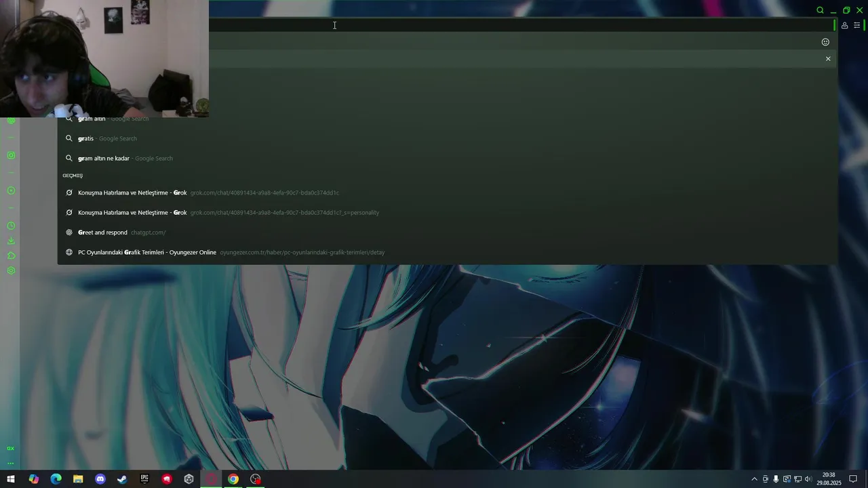
Task: Select the 'gratis' Google Search suggestion
Action: click(x=448, y=138)
